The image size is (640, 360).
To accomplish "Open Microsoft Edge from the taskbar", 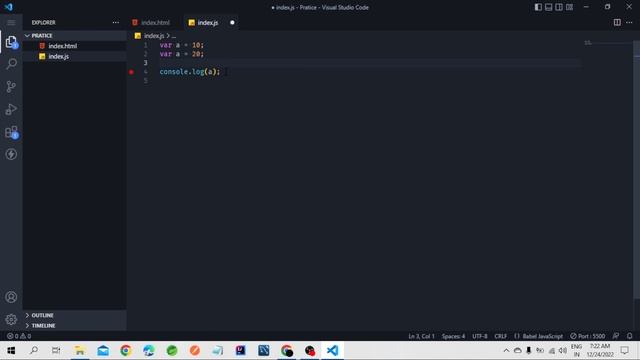I will pos(149,350).
